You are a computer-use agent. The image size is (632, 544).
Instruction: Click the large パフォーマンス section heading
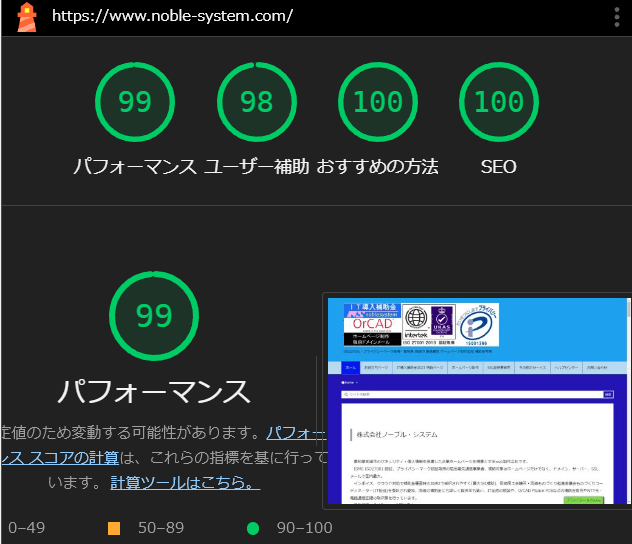[154, 391]
